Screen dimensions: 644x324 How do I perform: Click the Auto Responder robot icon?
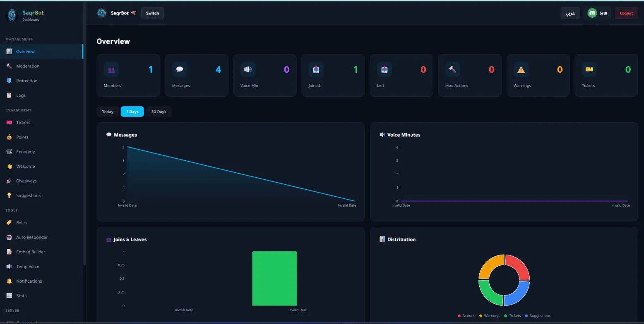[9, 237]
